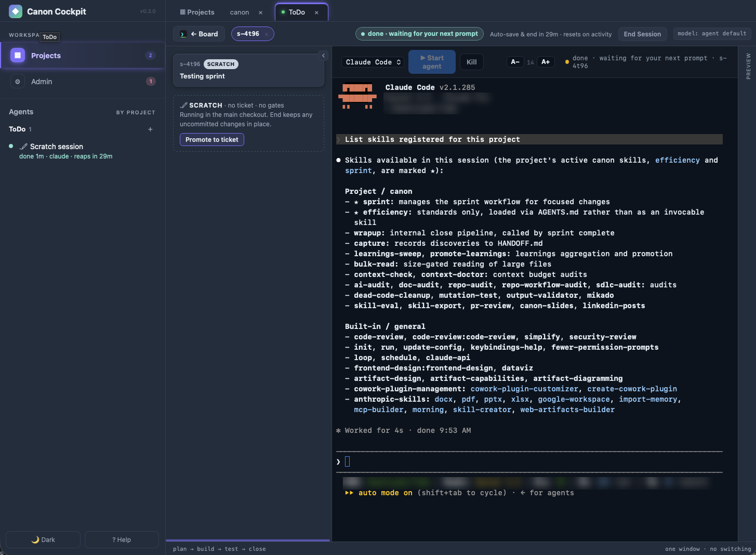756x555 pixels.
Task: Switch to the Projects tab
Action: point(197,12)
